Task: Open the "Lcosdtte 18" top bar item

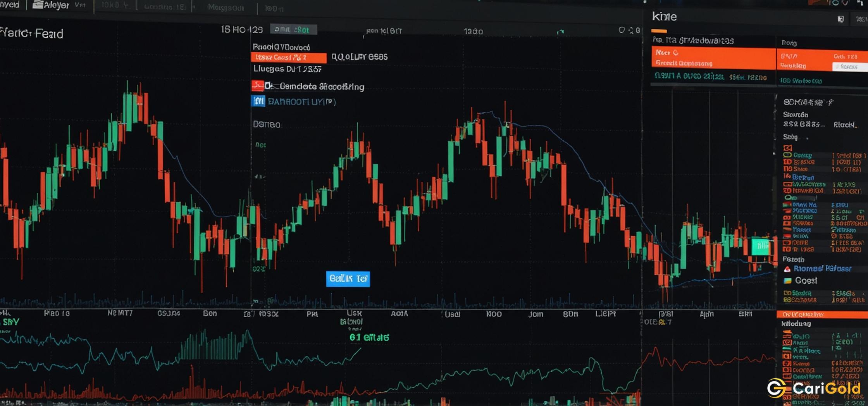Action: tap(164, 7)
